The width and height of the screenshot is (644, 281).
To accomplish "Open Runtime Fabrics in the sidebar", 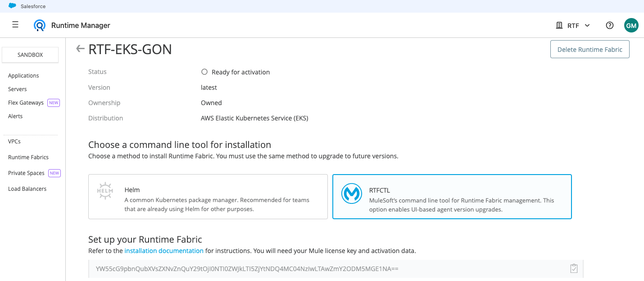I will pos(28,157).
